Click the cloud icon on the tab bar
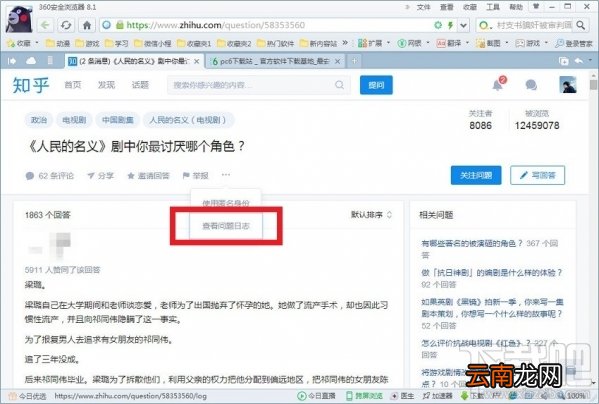This screenshot has width=599, height=404. [31, 61]
